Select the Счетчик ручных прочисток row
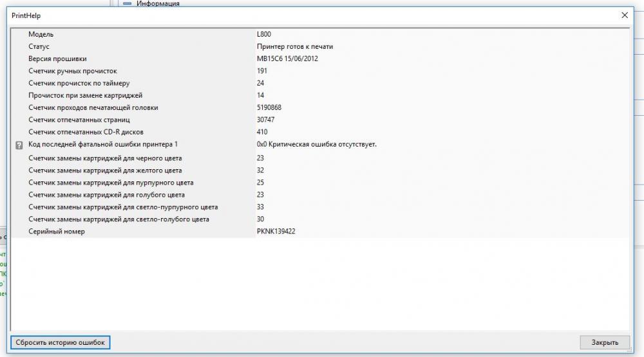 pyautogui.click(x=320, y=71)
